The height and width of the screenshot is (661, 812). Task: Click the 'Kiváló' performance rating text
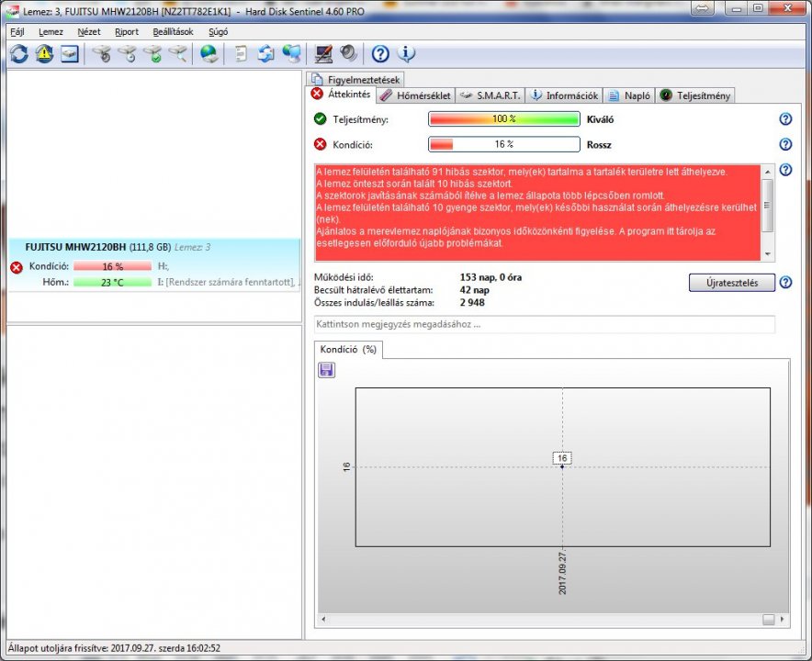600,119
